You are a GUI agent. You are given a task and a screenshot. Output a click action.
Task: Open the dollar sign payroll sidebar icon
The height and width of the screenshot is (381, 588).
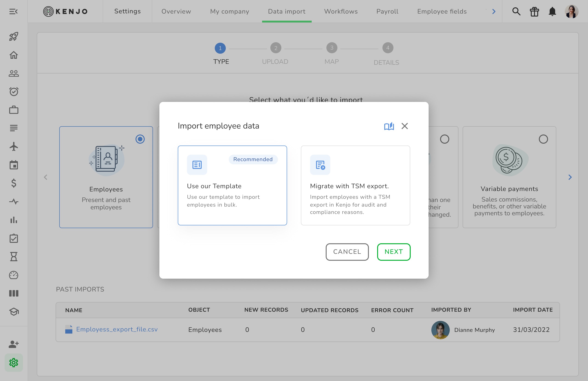[14, 183]
